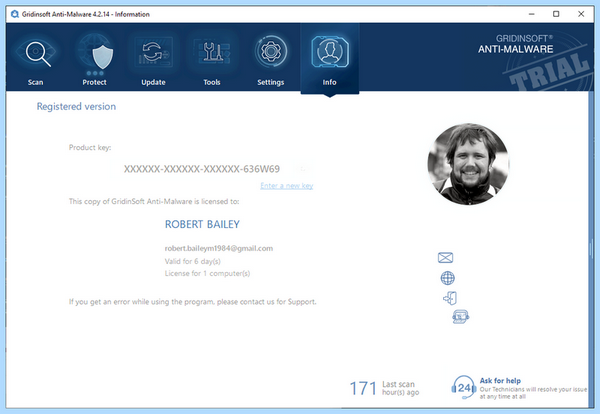The height and width of the screenshot is (414, 600).
Task: Click the GRIDINSOFT ANTI-MALWARE logo
Action: point(515,44)
